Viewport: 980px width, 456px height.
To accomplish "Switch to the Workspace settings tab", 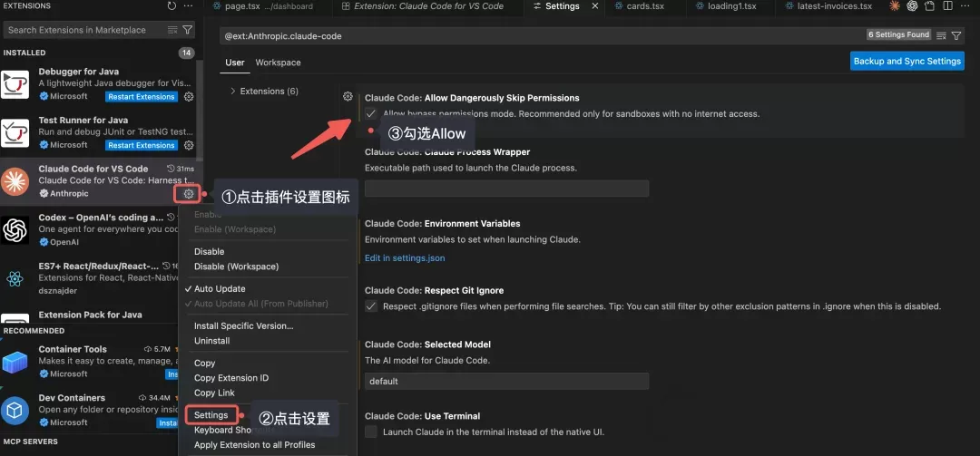I will pyautogui.click(x=279, y=63).
